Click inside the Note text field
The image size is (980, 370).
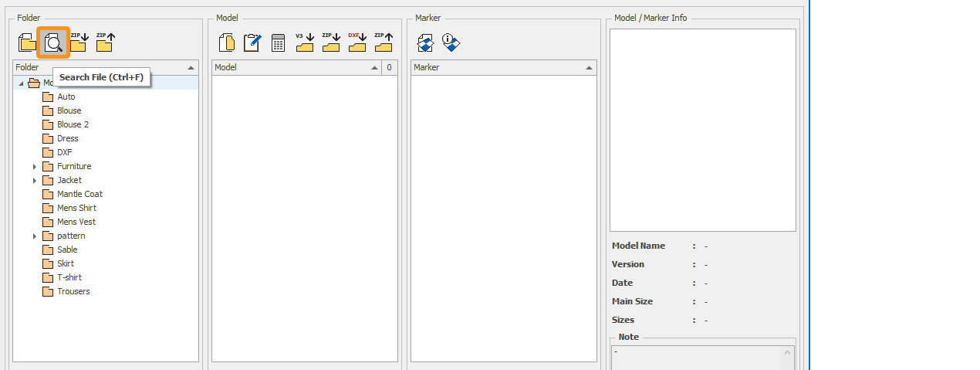[696, 356]
